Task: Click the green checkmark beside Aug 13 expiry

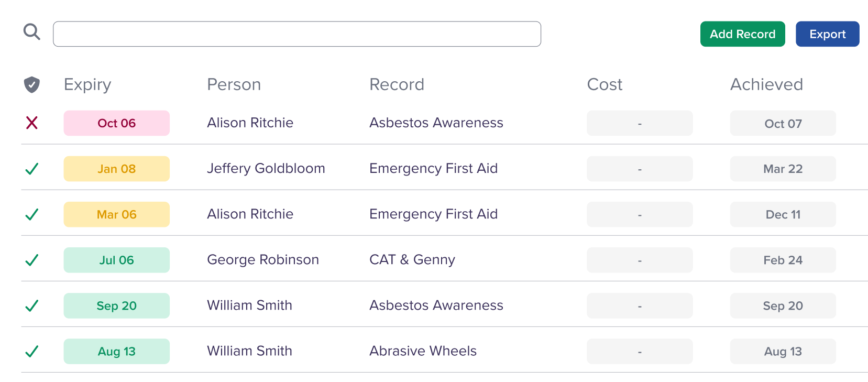Action: [32, 351]
